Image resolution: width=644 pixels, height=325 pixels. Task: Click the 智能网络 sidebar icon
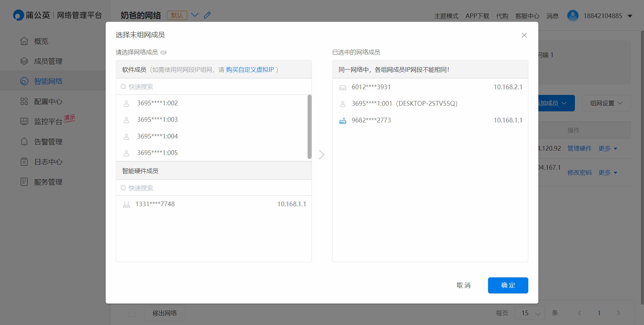(24, 81)
